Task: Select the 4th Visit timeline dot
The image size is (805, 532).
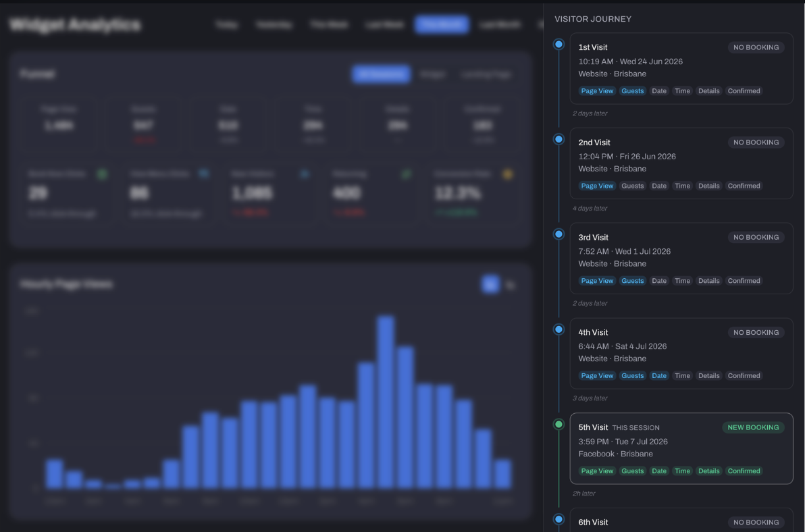Action: pyautogui.click(x=559, y=329)
